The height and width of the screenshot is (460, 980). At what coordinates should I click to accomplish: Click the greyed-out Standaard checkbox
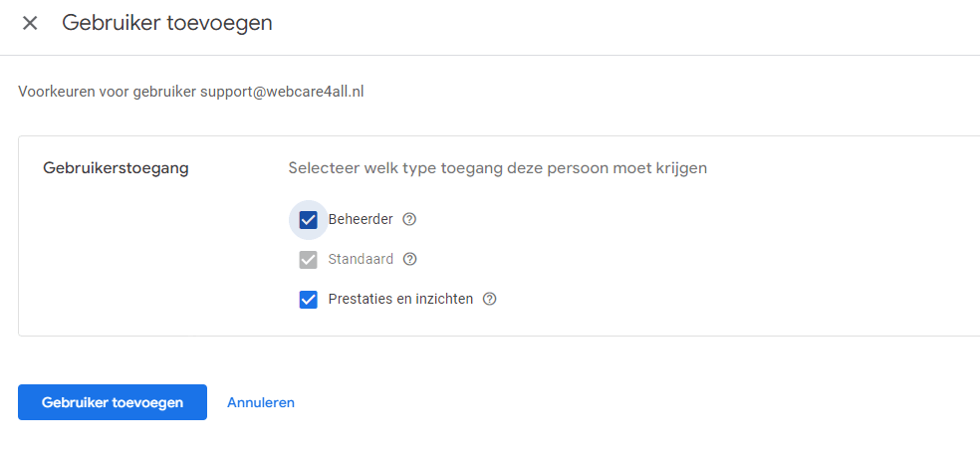309,260
